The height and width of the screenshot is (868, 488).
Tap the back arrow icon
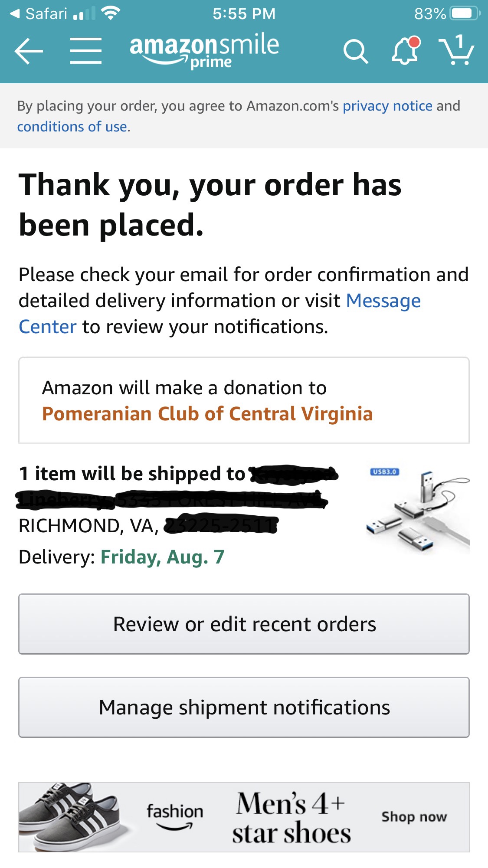click(29, 51)
